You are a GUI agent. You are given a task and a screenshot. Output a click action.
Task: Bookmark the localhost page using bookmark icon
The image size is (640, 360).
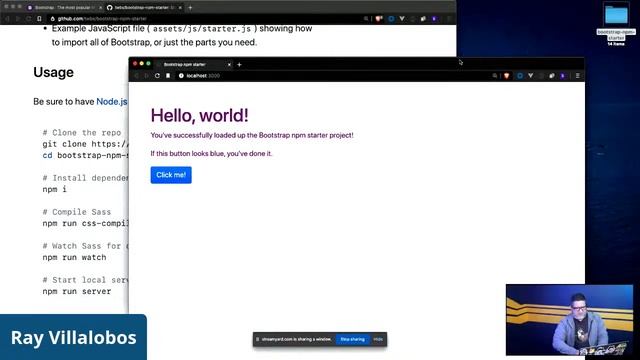tap(168, 76)
